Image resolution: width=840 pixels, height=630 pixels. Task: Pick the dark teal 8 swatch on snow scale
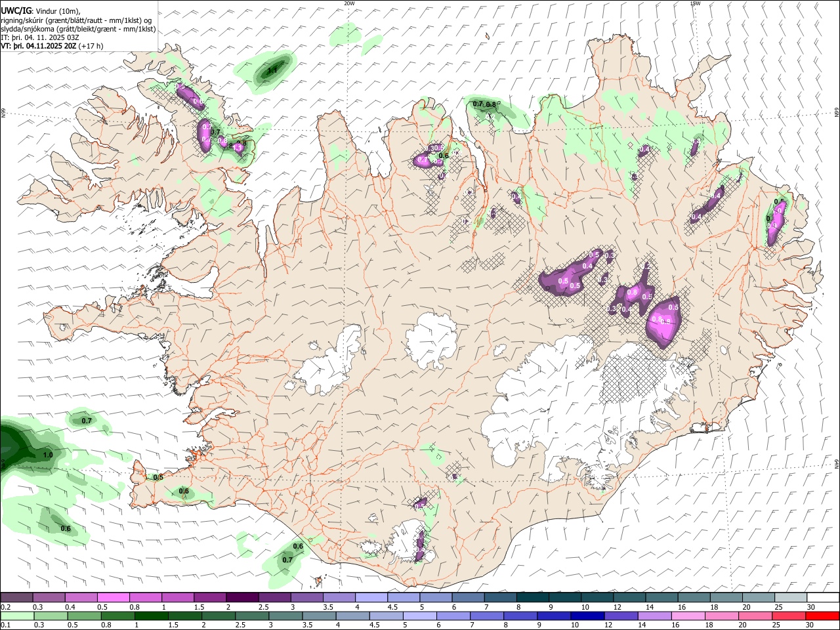[533, 598]
